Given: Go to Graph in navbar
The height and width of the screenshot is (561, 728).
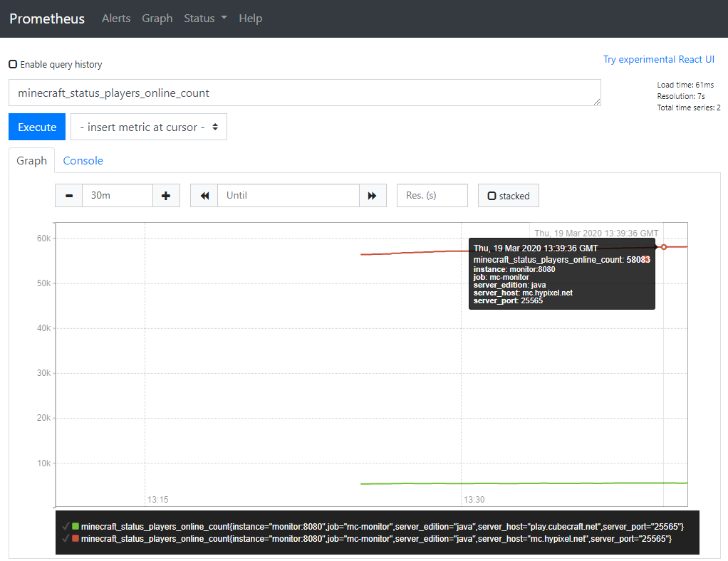Looking at the screenshot, I should pyautogui.click(x=157, y=18).
